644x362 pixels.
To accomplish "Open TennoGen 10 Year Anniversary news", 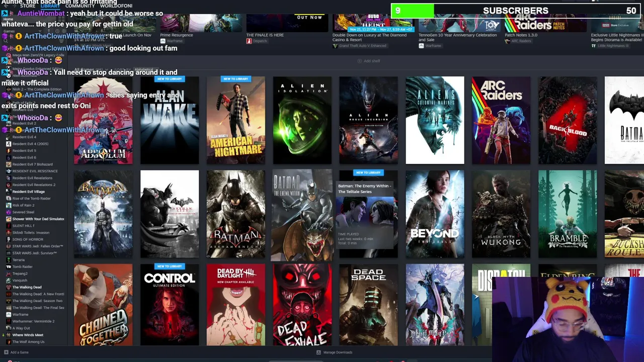I will click(457, 37).
